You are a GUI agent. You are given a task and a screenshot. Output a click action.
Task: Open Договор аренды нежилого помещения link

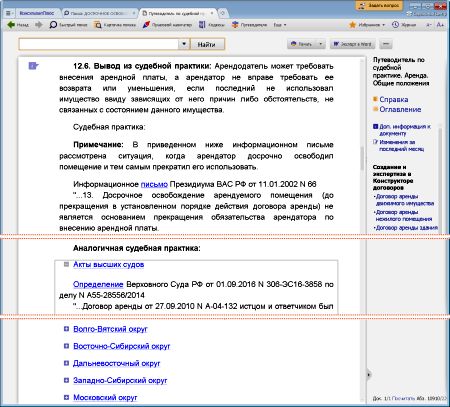tap(404, 215)
